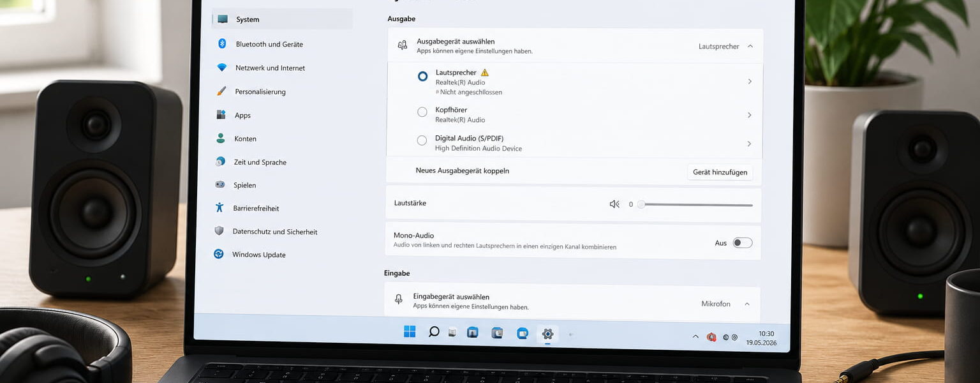Click the System monitor icon

(223, 19)
